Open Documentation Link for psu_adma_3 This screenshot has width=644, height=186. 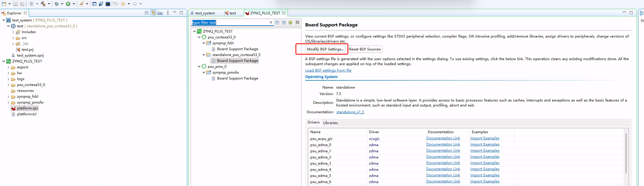[x=443, y=163]
